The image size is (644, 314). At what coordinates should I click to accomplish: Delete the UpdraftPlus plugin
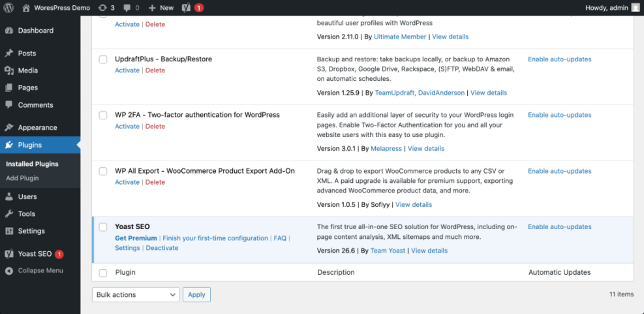pos(155,71)
